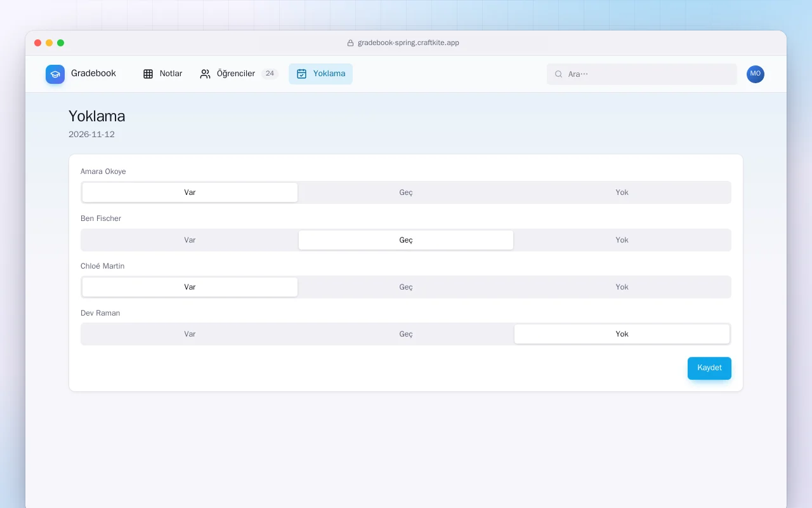
Task: Select Geç for Chloé Martin
Action: (406, 287)
